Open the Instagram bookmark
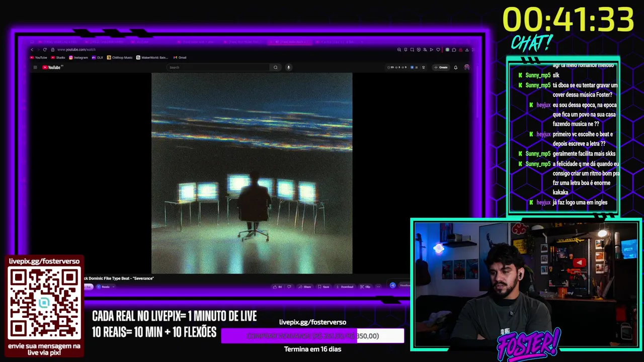Image resolution: width=644 pixels, height=362 pixels. pos(78,57)
